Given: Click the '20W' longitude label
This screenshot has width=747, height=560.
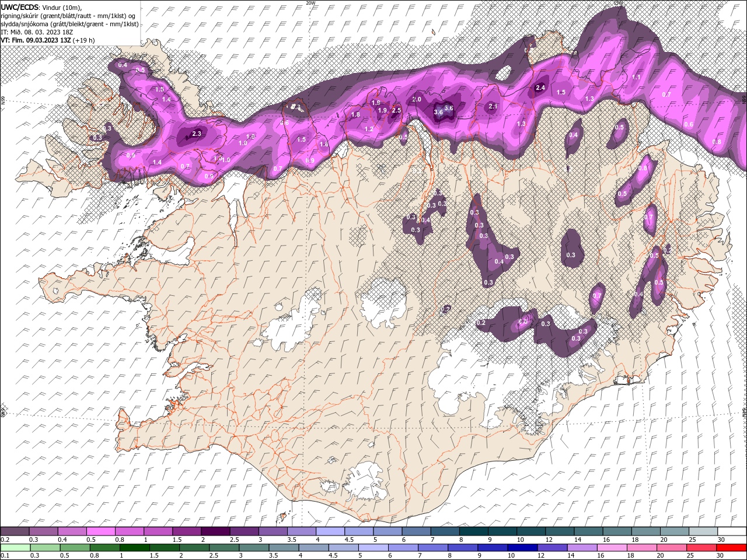Looking at the screenshot, I should (x=310, y=3).
